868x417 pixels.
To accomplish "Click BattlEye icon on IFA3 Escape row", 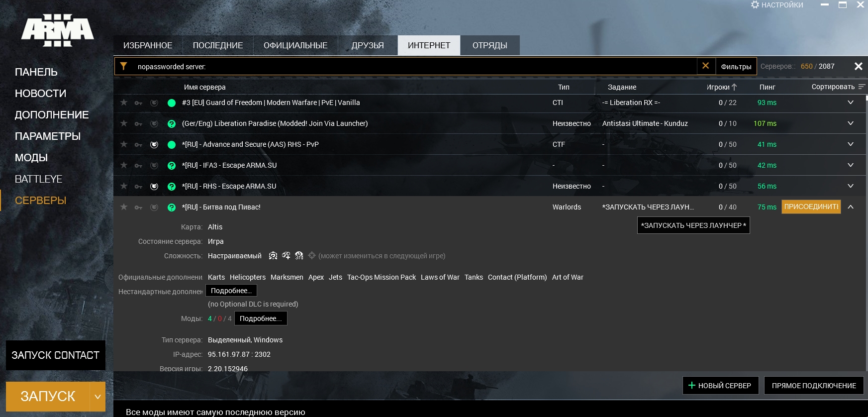I will (x=154, y=166).
